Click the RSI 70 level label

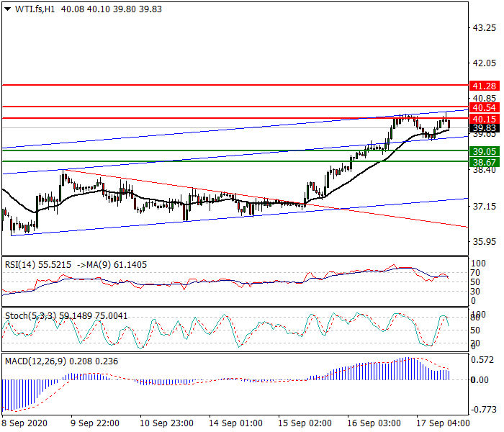[x=475, y=273]
